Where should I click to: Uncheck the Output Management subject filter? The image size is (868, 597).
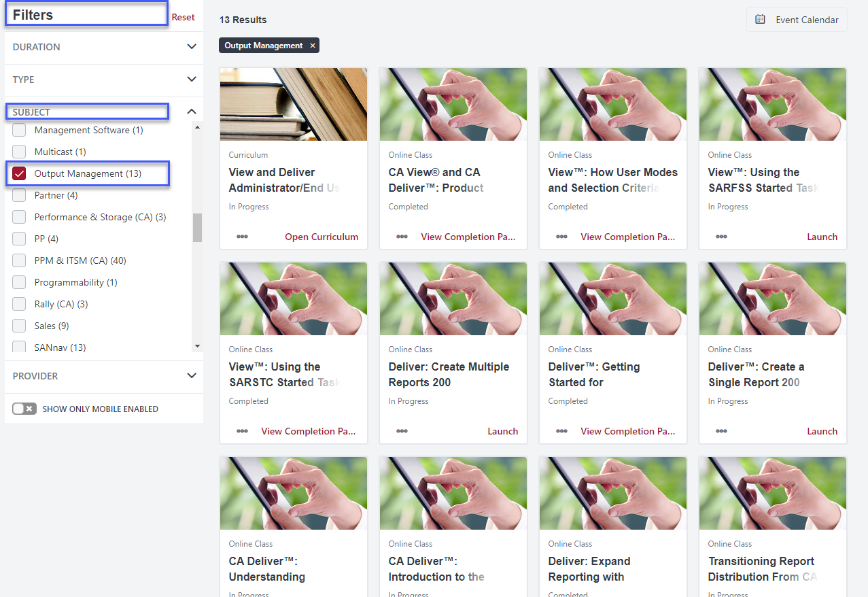[19, 173]
